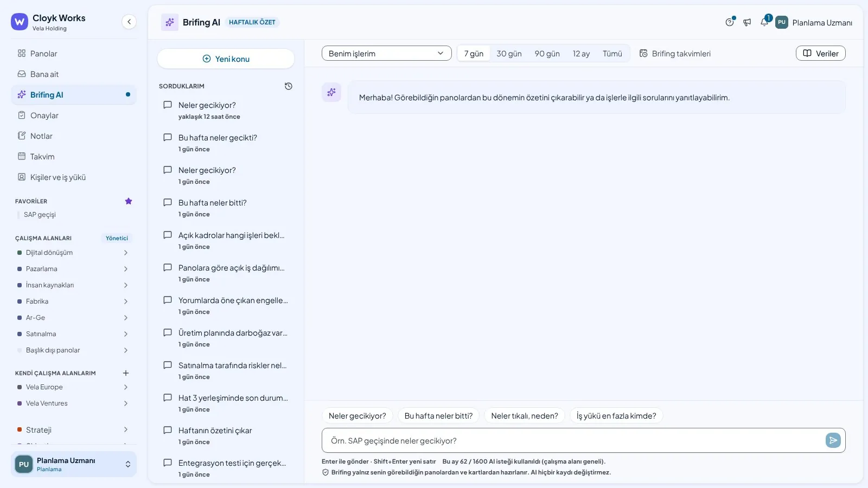Open the Benim işlerim dropdown
Viewport: 868px width, 488px height.
pos(387,53)
